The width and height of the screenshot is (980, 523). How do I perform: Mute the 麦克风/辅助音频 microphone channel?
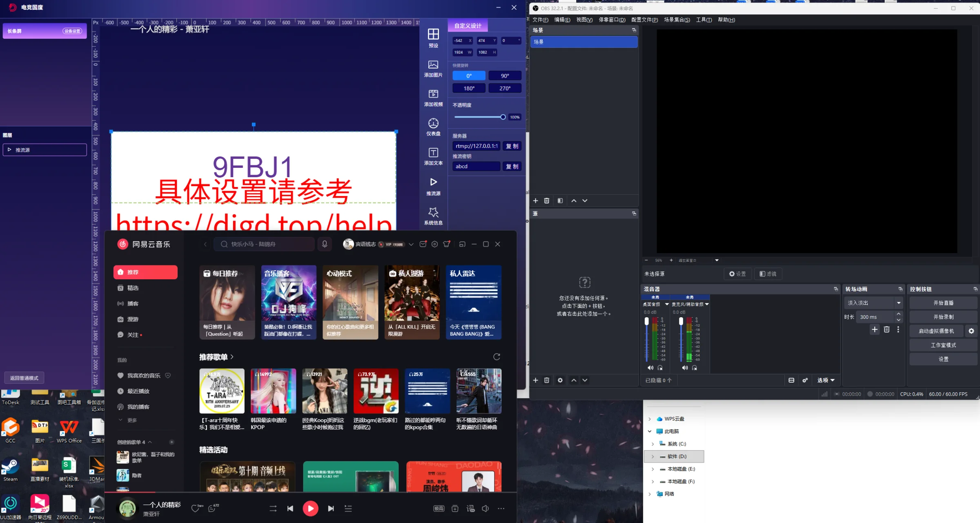click(x=685, y=368)
